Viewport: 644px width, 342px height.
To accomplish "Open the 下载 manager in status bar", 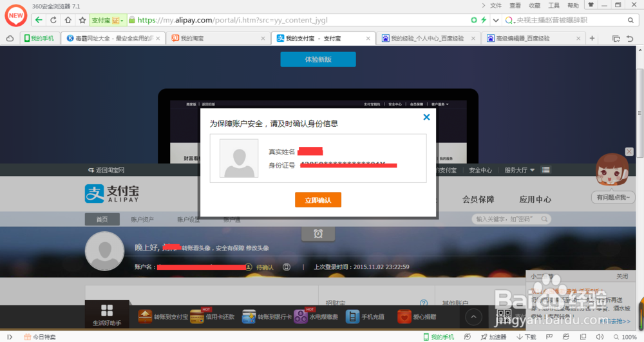I will (526, 337).
